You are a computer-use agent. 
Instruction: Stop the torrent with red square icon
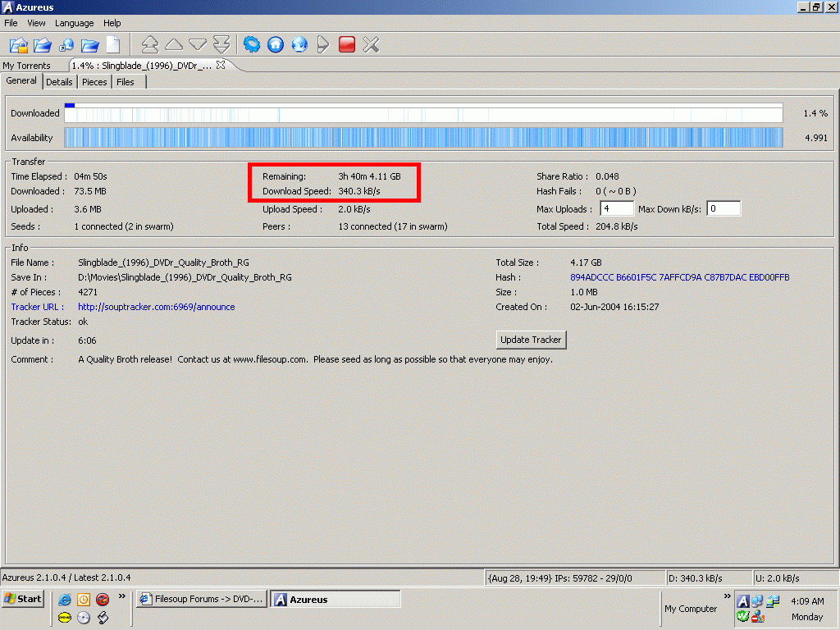click(347, 44)
